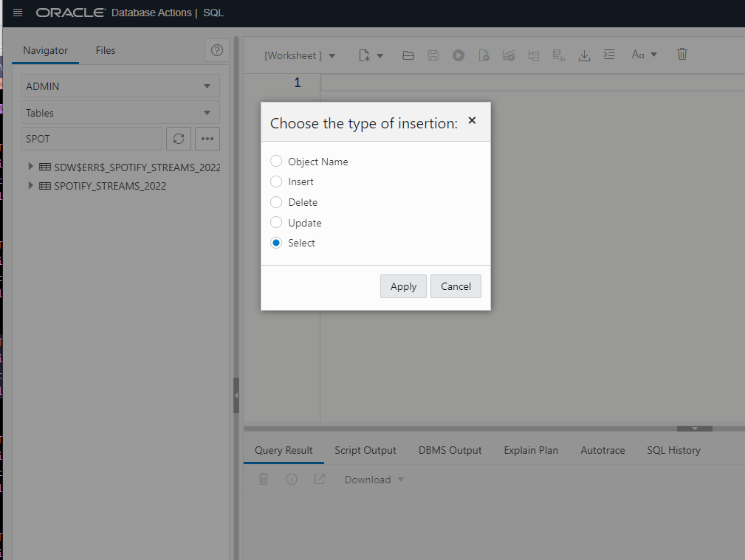Open the SQL History tab
The width and height of the screenshot is (745, 560).
(x=673, y=450)
